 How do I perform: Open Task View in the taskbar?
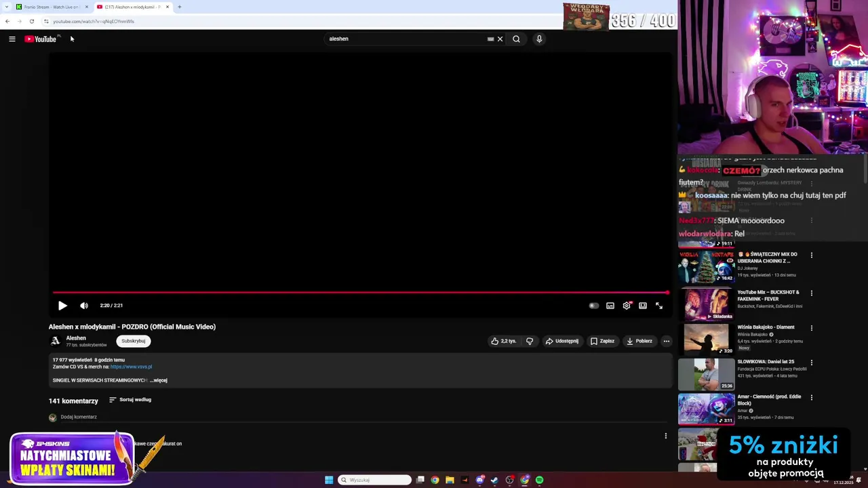(420, 480)
